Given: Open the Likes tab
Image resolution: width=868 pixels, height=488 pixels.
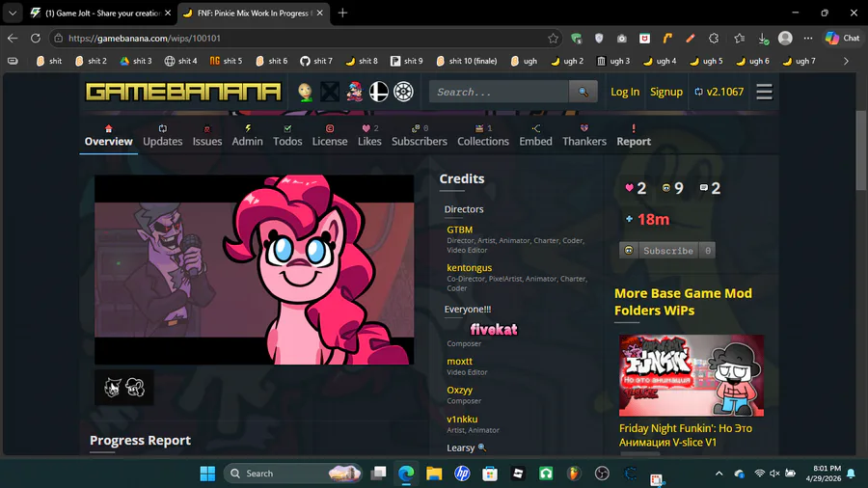Looking at the screenshot, I should tap(369, 136).
